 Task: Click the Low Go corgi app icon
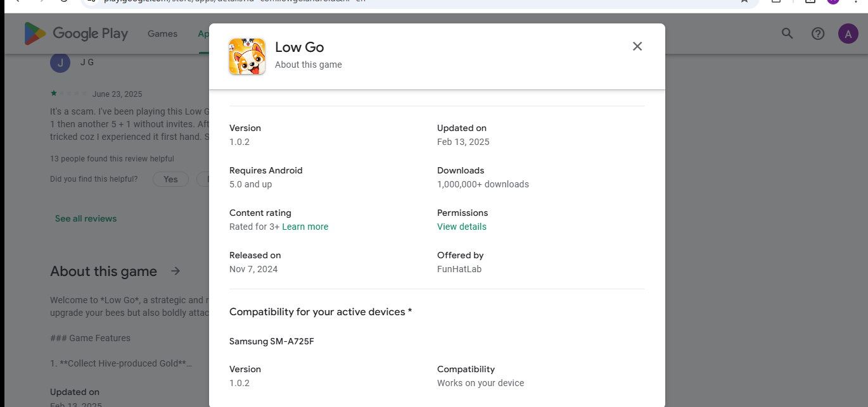[247, 56]
